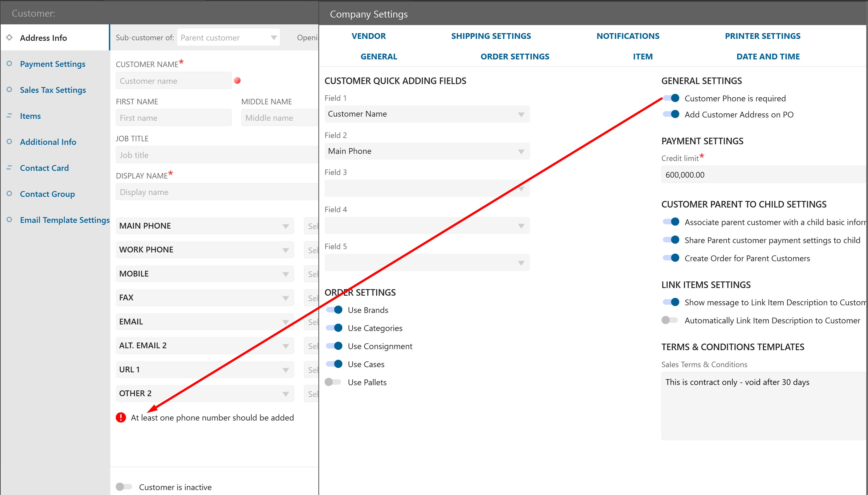Click the red dot beside Customer name
The height and width of the screenshot is (495, 868).
point(237,80)
